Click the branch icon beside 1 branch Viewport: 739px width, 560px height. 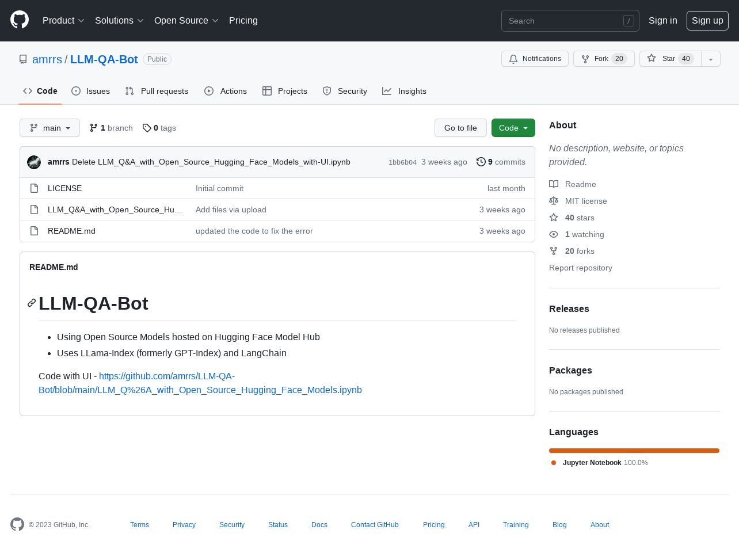pyautogui.click(x=94, y=128)
